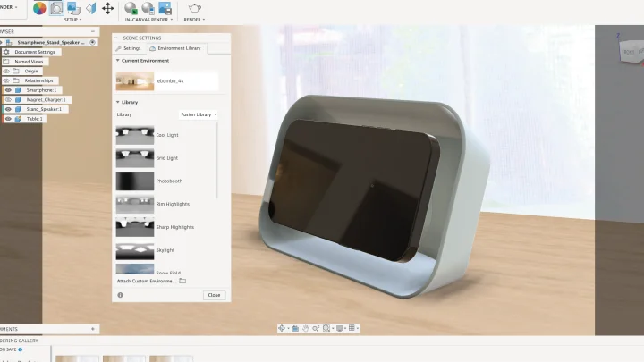Open the Display Settings monitor icon
The width and height of the screenshot is (644, 362).
click(340, 328)
